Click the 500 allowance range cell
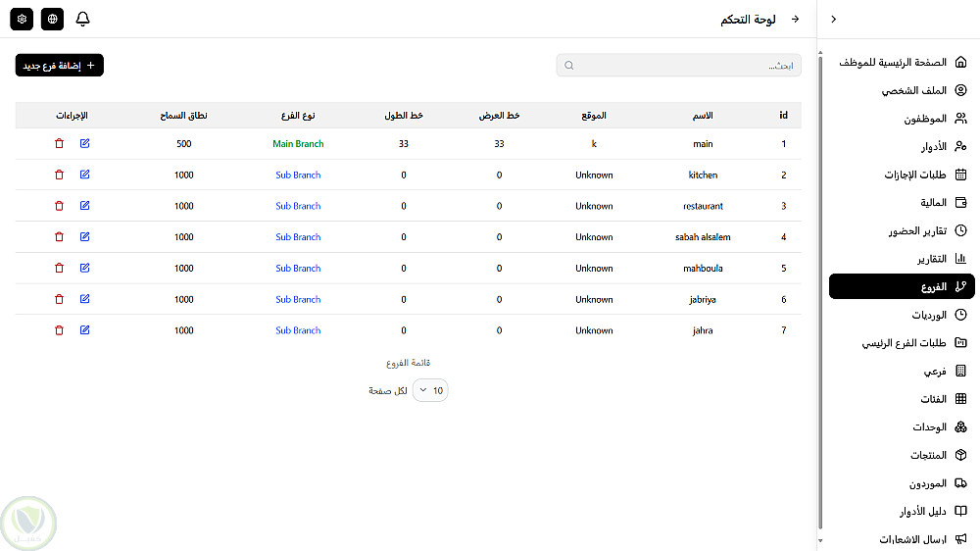980x551 pixels. click(x=184, y=144)
